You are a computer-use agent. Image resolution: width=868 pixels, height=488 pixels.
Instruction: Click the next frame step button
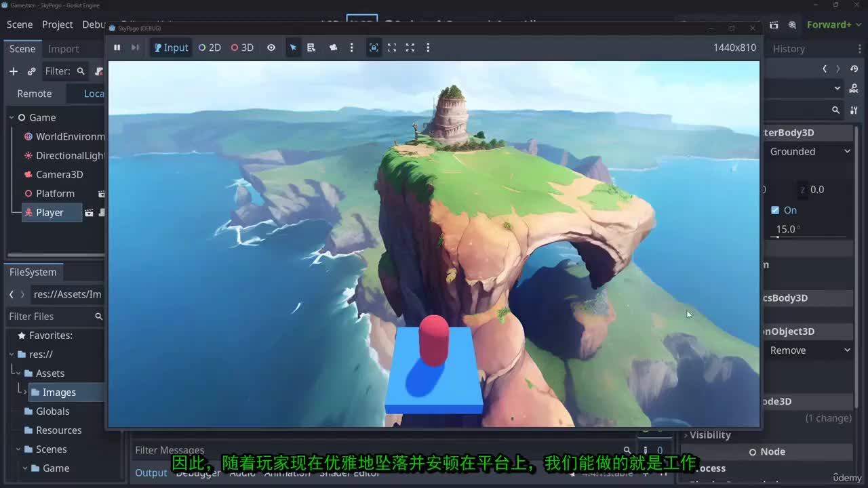pyautogui.click(x=135, y=47)
